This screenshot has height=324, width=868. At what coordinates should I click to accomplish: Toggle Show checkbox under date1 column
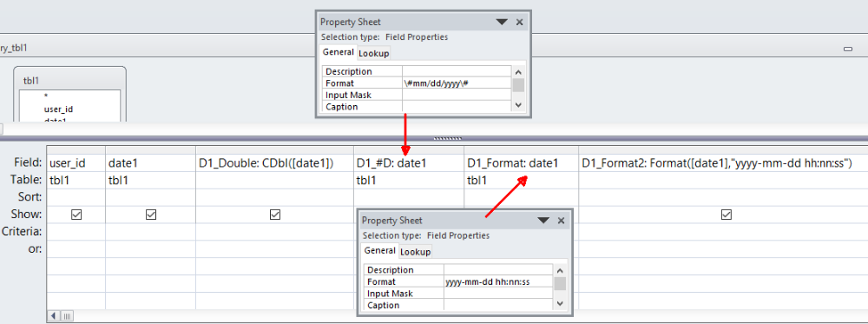point(150,215)
